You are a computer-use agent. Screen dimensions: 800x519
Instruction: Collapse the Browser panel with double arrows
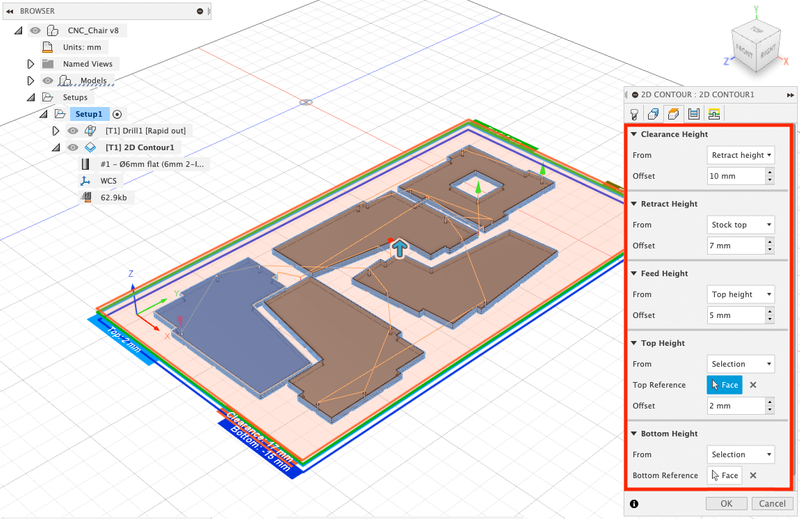[x=10, y=11]
